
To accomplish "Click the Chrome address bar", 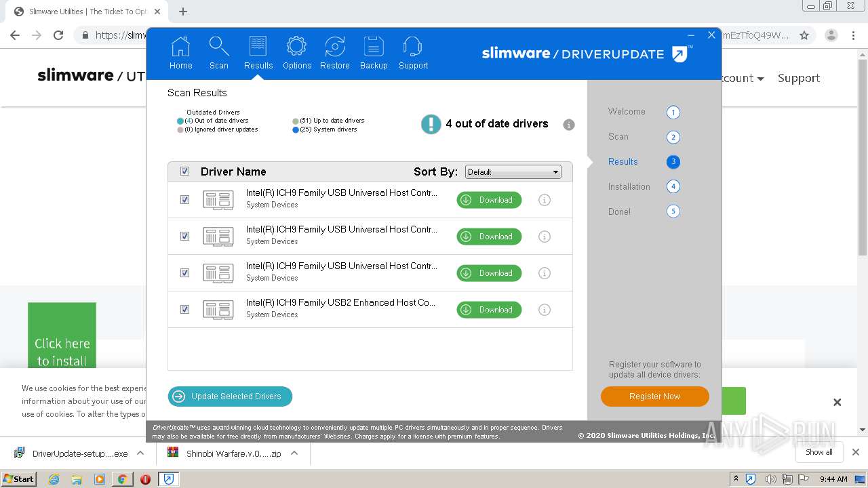I will click(434, 35).
